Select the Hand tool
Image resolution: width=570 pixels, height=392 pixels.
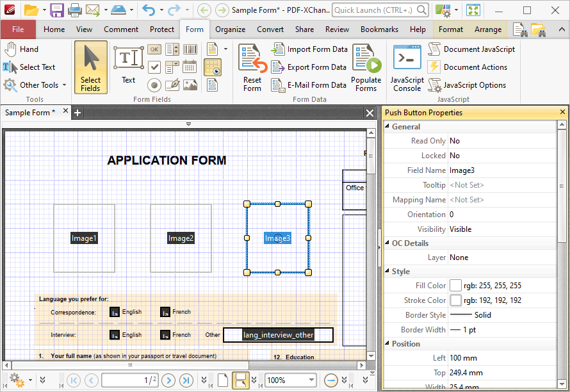[21, 49]
